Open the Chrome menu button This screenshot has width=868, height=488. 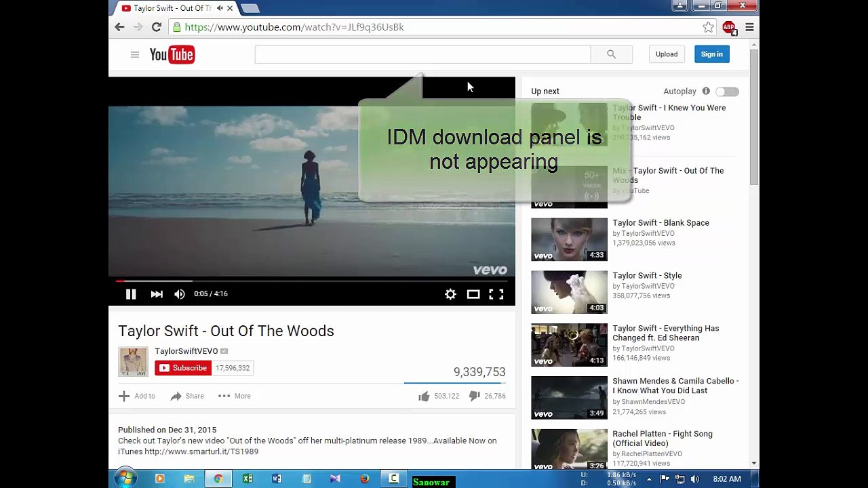(749, 27)
